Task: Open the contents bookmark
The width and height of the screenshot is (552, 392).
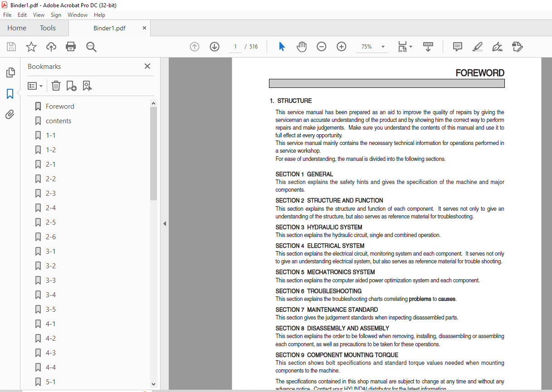Action: tap(59, 121)
